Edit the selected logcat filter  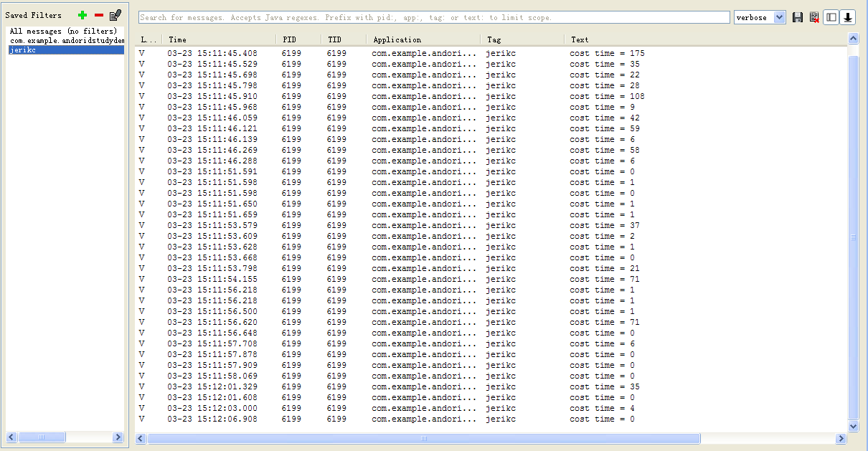coord(115,15)
